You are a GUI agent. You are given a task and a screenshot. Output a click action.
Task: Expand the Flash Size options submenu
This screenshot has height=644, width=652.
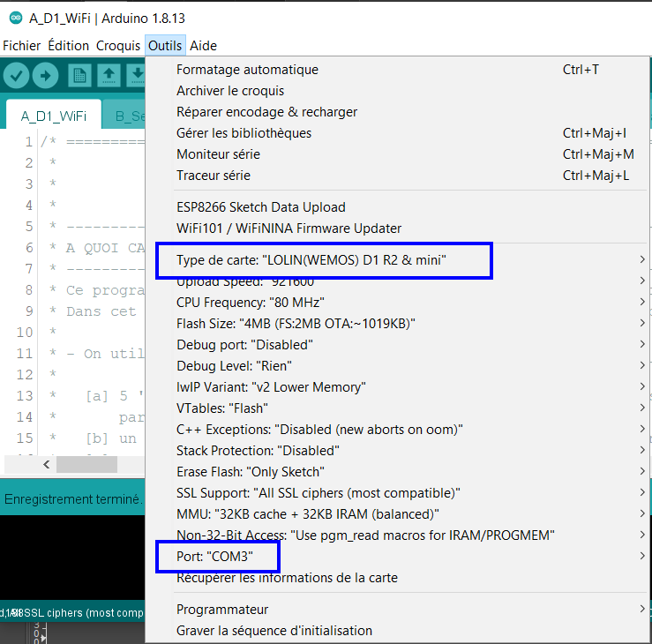[x=296, y=324]
